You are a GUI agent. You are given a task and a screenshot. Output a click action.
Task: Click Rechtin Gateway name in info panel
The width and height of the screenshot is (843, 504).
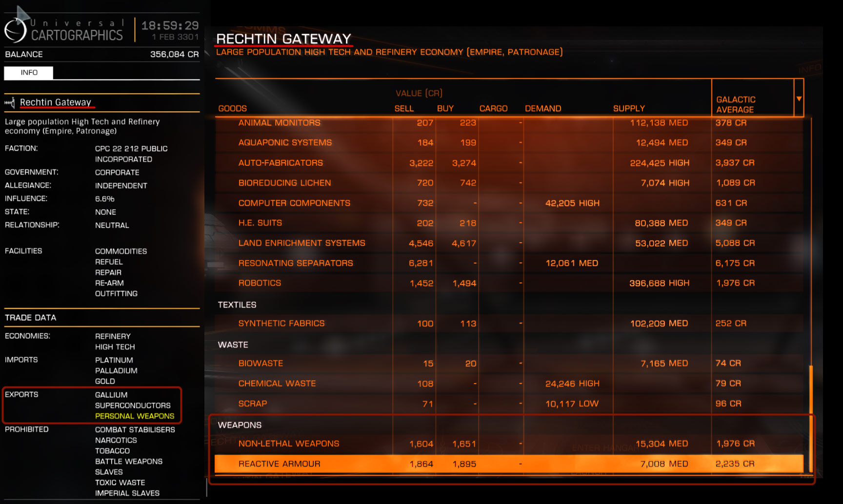(56, 102)
